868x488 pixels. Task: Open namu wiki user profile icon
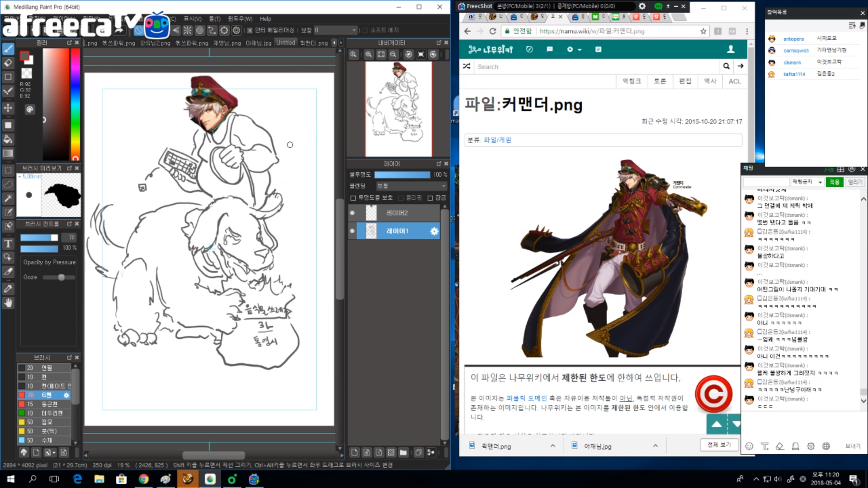[731, 49]
